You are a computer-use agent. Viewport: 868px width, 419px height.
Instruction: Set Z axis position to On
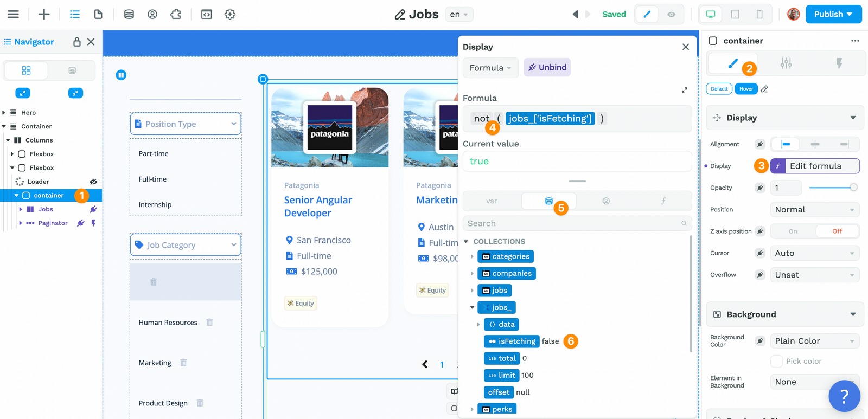tap(793, 231)
